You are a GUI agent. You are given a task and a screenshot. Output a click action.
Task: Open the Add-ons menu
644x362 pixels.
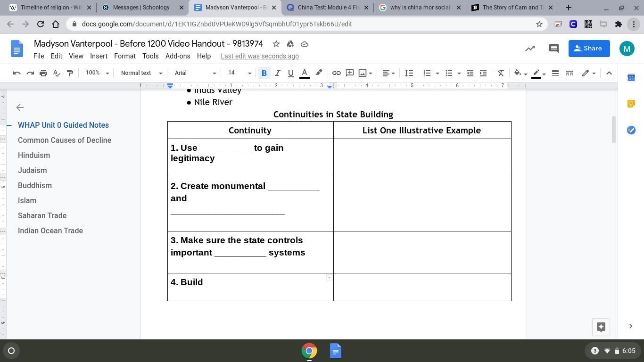pyautogui.click(x=178, y=56)
